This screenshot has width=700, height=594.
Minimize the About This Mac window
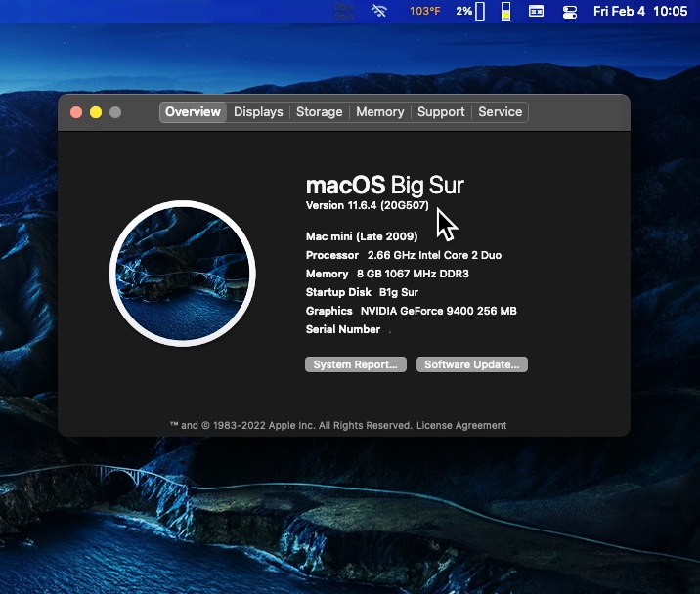point(96,112)
